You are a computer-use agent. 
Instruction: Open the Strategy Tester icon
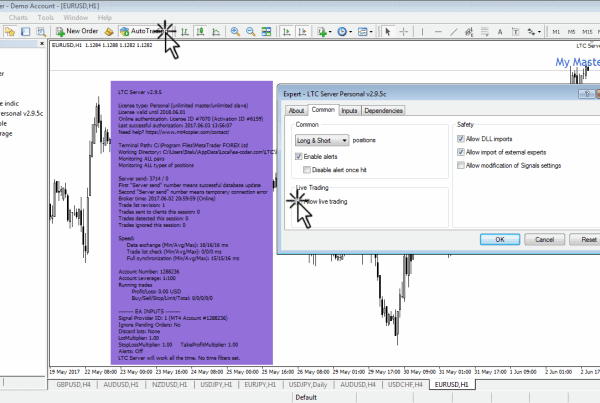[x=41, y=32]
